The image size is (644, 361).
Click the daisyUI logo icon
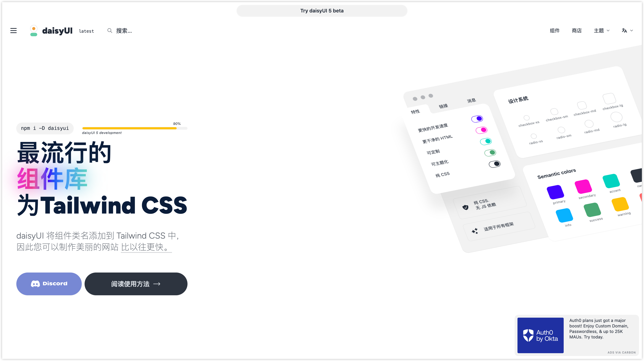[x=34, y=31]
